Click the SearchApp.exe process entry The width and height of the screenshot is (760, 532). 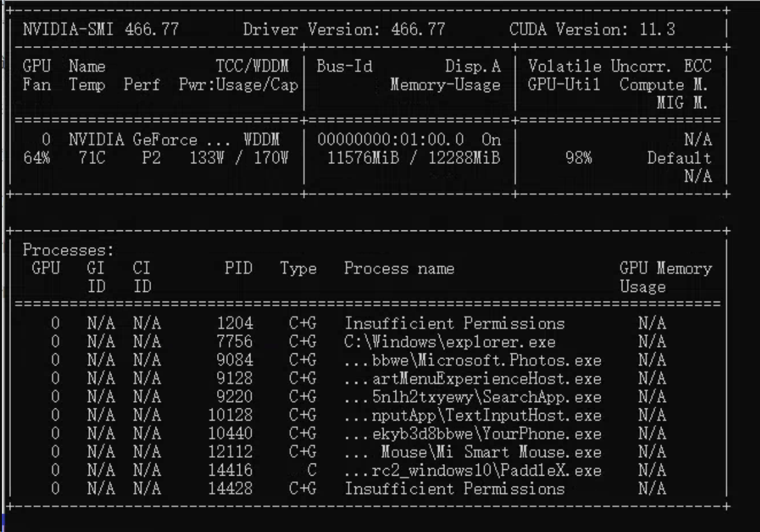pos(473,398)
